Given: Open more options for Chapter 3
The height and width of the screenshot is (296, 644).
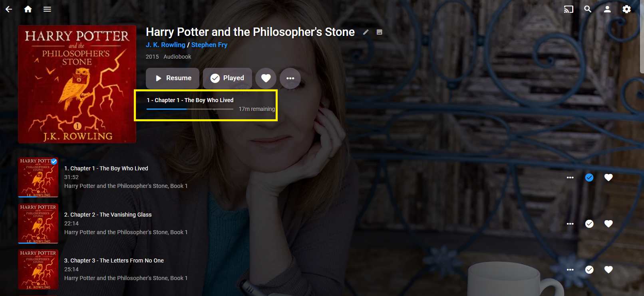Looking at the screenshot, I should point(570,270).
